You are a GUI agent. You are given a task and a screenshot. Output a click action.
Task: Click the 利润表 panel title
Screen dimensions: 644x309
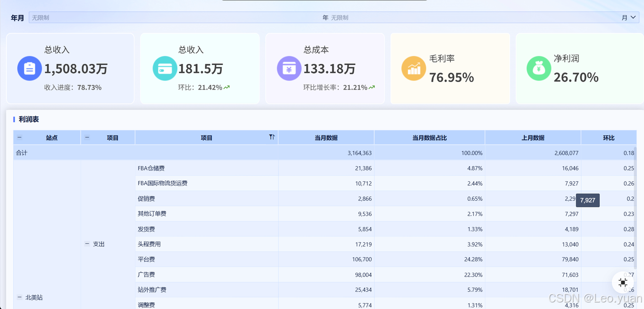pyautogui.click(x=29, y=119)
